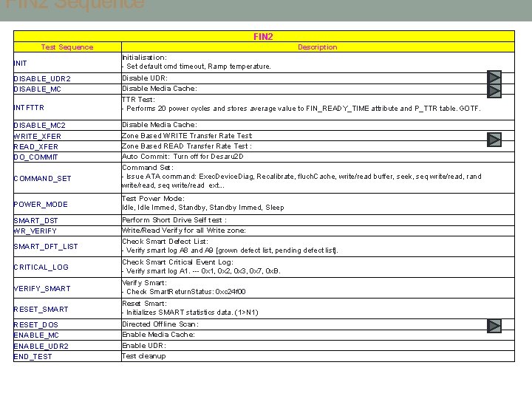Select the RESET_SMART cell
This screenshot has height=399, width=532.
point(67,309)
